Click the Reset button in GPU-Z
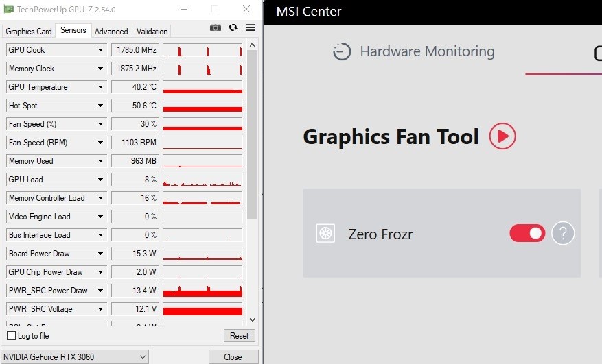The height and width of the screenshot is (364, 602). pyautogui.click(x=239, y=336)
